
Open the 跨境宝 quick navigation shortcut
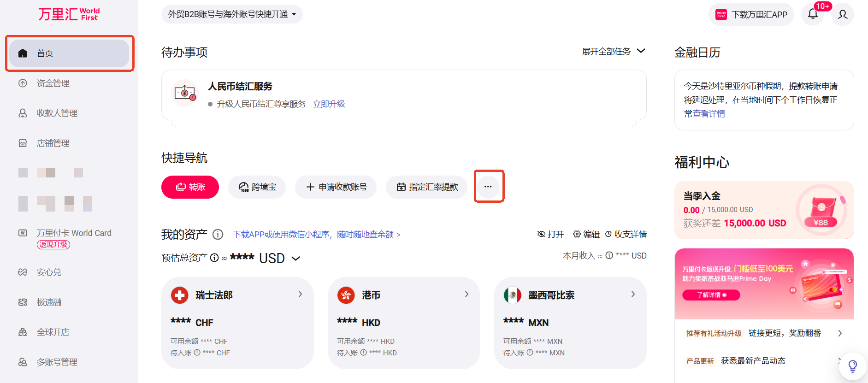(x=257, y=187)
